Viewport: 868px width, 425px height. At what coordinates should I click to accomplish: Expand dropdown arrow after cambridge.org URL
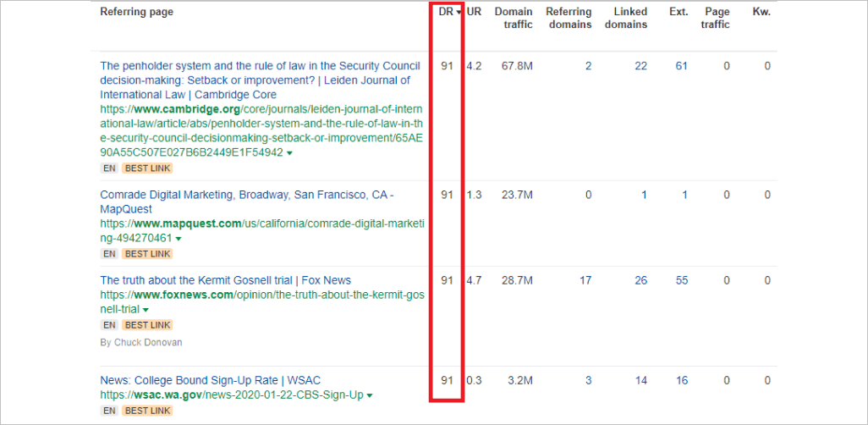pyautogui.click(x=289, y=153)
